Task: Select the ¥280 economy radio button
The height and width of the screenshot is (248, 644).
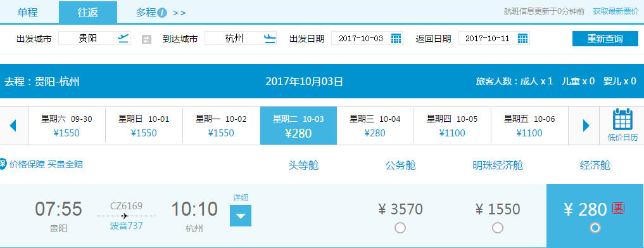Action: coord(595,228)
